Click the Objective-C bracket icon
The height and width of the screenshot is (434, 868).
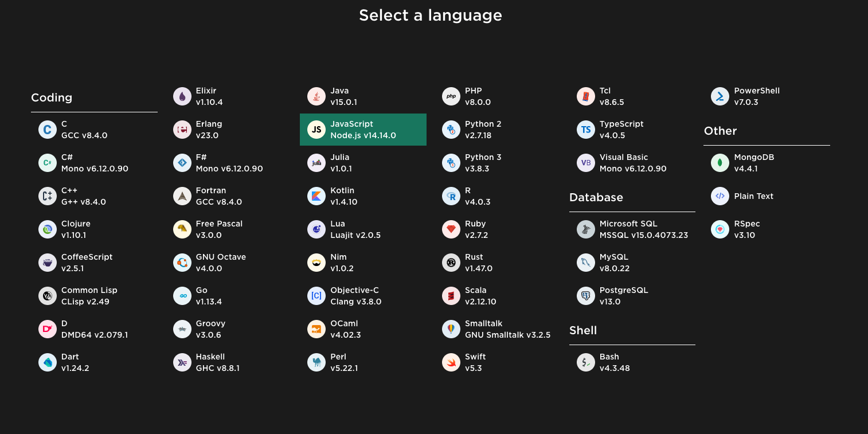[316, 296]
